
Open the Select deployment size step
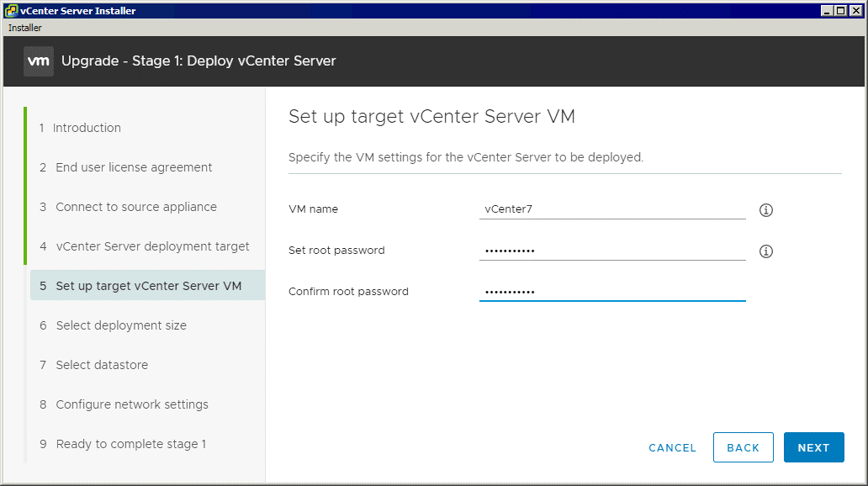120,325
